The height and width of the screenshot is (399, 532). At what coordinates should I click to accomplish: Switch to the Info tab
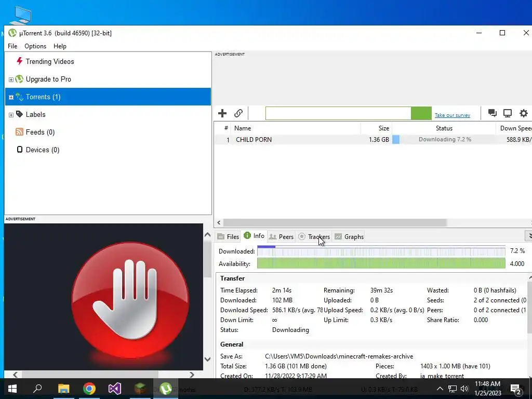coord(254,236)
